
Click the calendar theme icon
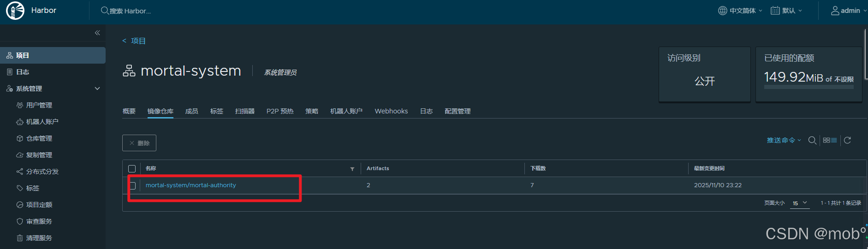[775, 11]
